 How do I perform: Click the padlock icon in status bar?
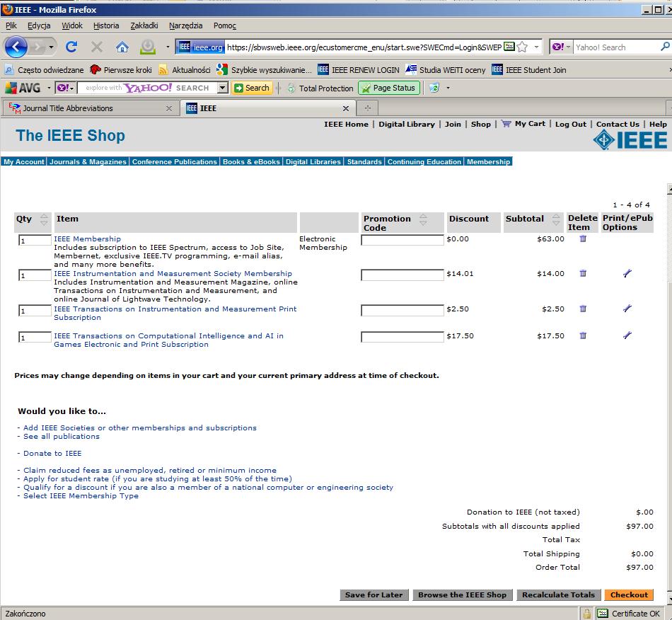(586, 614)
